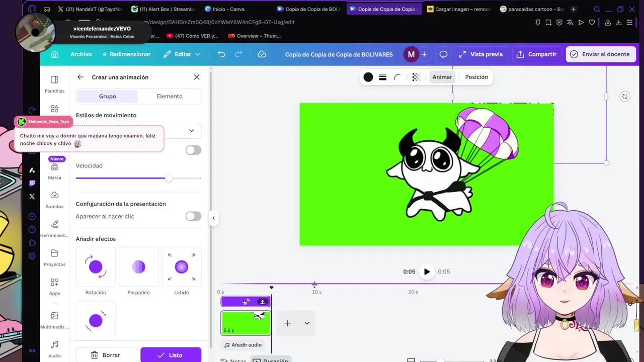Open the Subidos uploads panel
This screenshot has width=644, height=362.
click(x=54, y=200)
